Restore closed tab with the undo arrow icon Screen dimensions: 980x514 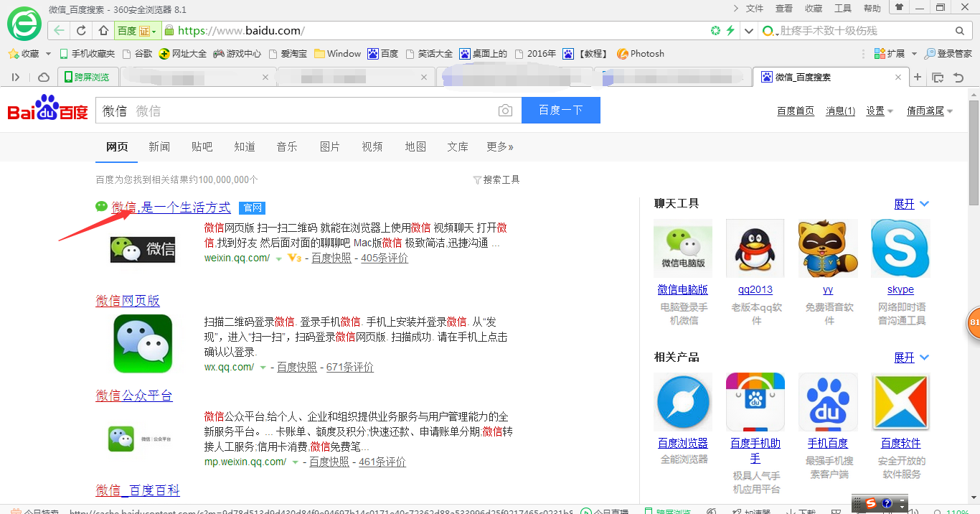pyautogui.click(x=958, y=77)
